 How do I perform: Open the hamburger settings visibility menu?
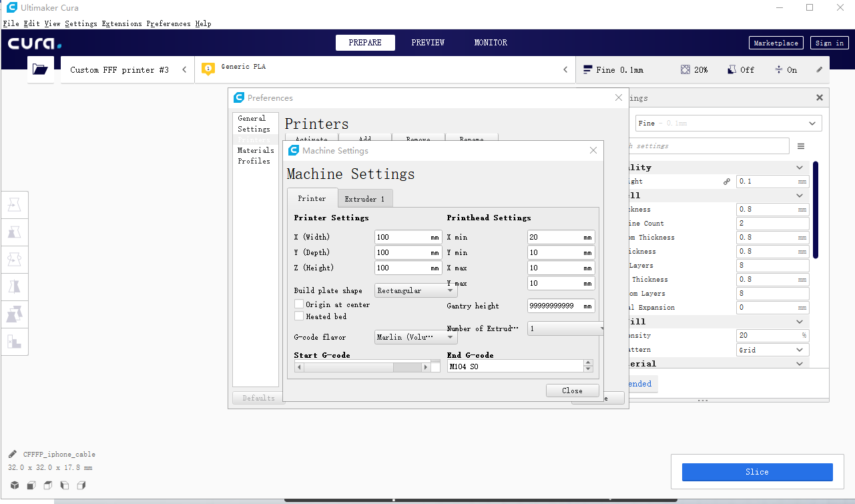(x=801, y=146)
